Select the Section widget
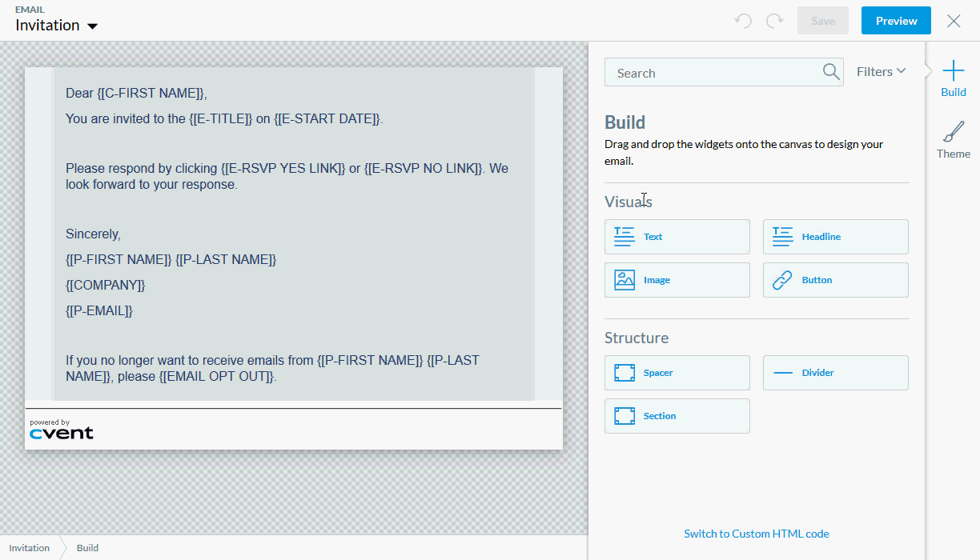 tap(677, 416)
